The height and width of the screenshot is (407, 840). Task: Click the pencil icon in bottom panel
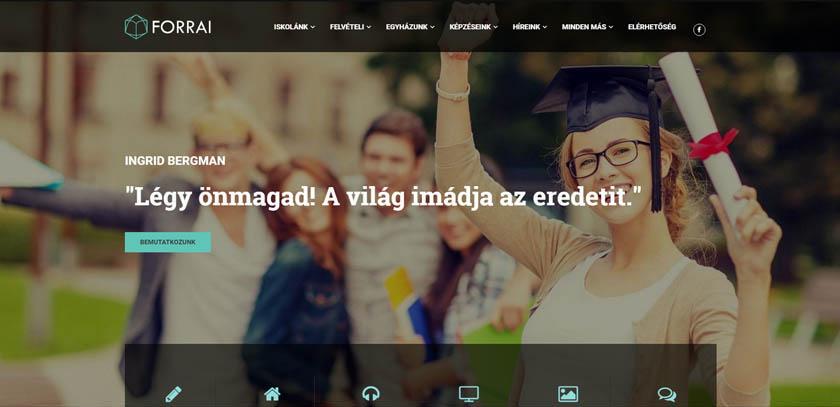[x=174, y=394]
